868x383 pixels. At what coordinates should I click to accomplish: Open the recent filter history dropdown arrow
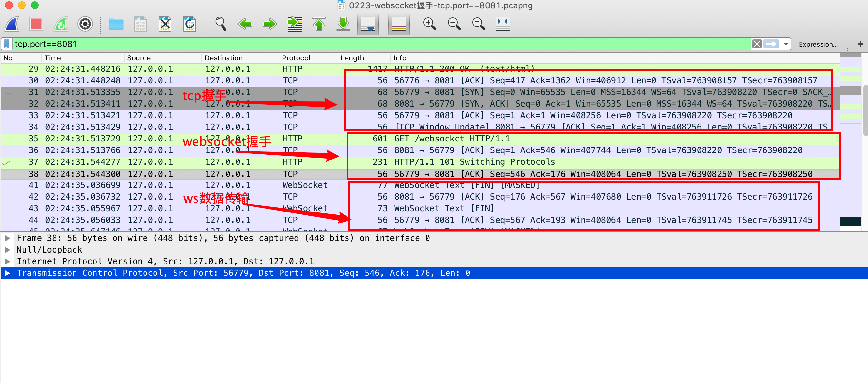pyautogui.click(x=786, y=44)
